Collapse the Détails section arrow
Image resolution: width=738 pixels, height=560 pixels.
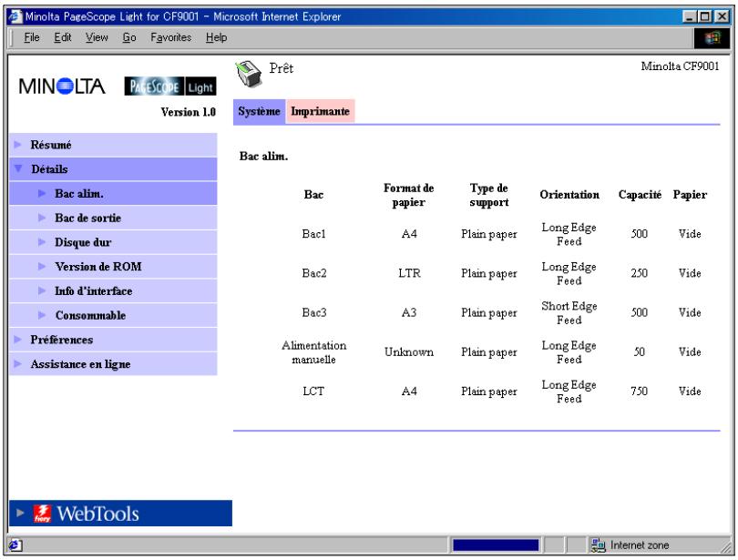point(19,168)
